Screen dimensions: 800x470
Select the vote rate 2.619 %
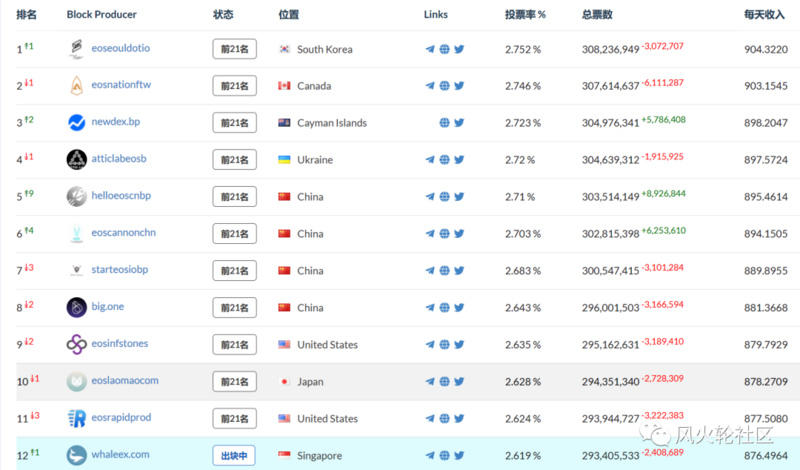click(523, 456)
